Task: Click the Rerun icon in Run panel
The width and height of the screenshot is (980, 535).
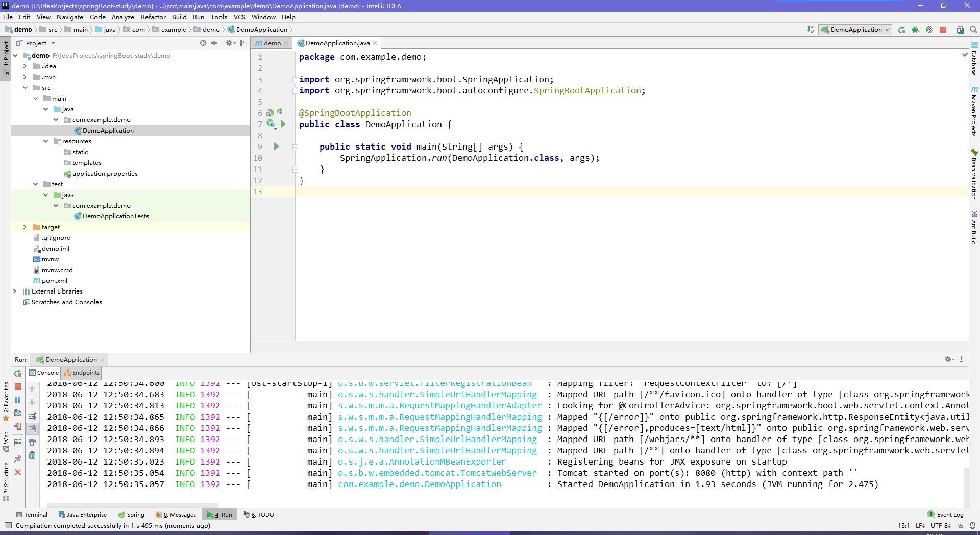Action: [18, 373]
